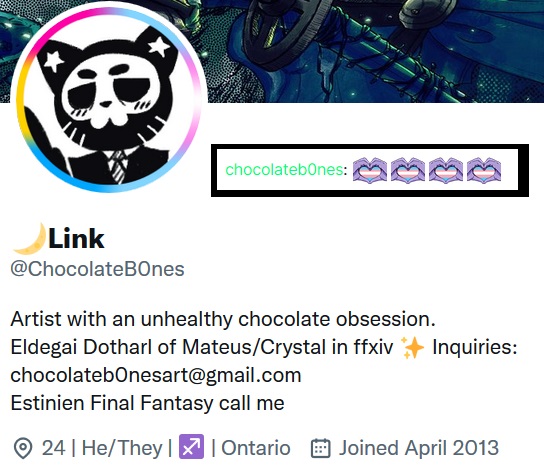Click the chocolateb0nesart@gmail.com email address
This screenshot has height=469, width=544.
(x=156, y=376)
